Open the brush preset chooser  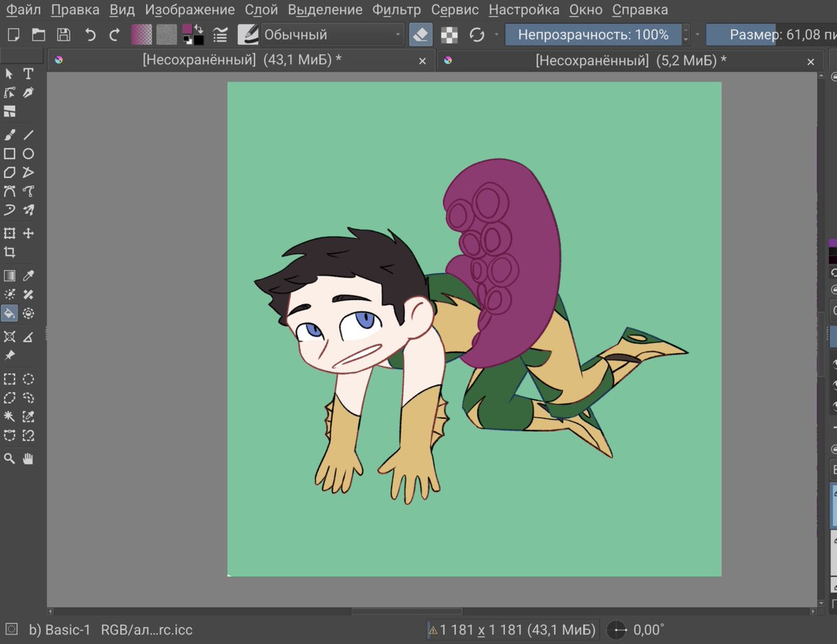pos(248,34)
